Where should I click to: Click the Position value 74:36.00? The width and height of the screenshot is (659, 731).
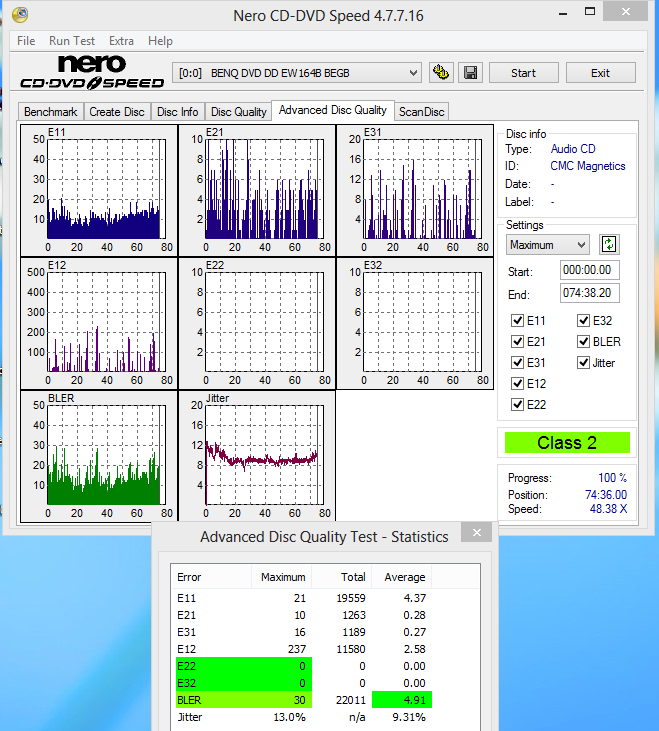606,495
